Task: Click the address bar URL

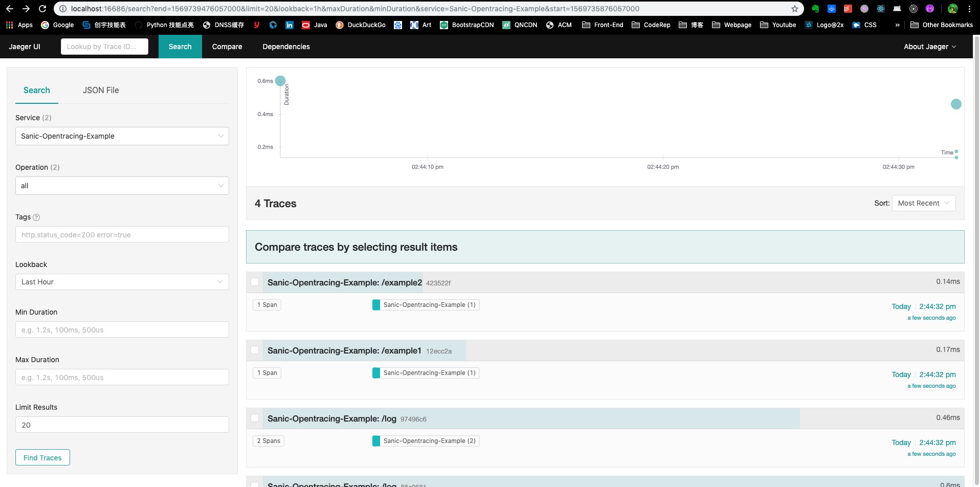Action: [x=355, y=9]
